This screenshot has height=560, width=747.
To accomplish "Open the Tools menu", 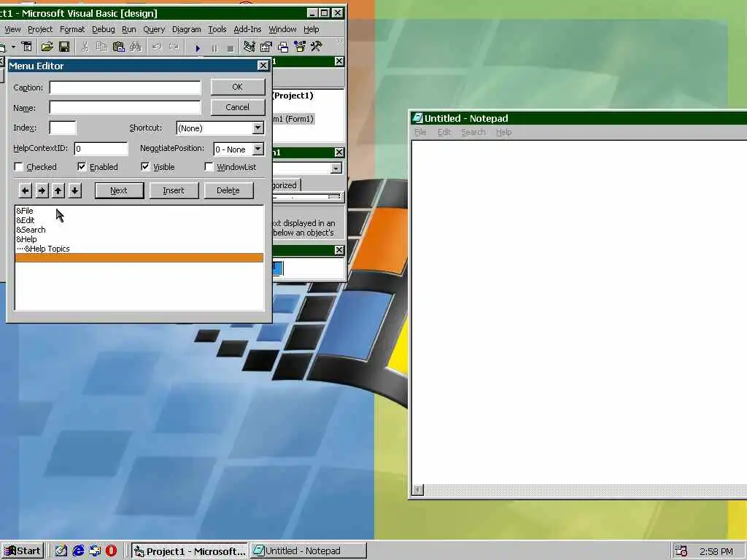I will click(x=217, y=29).
